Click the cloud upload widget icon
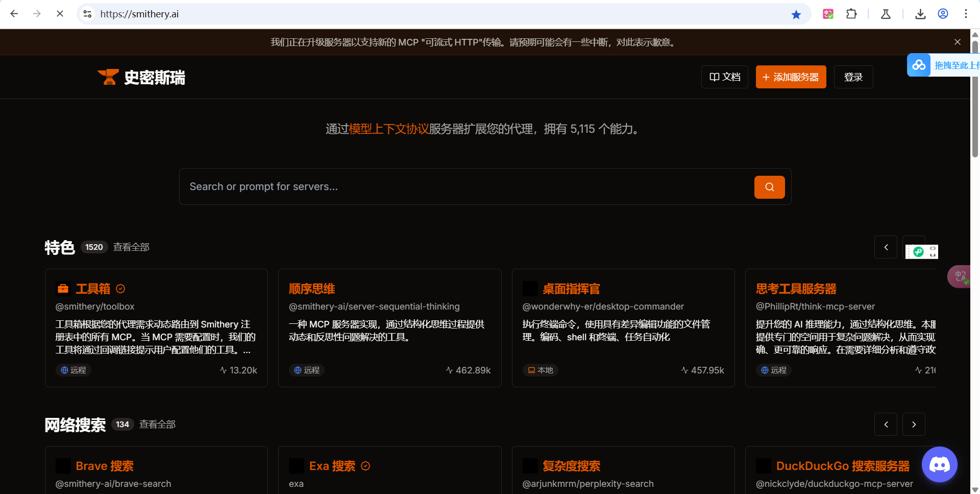 (919, 65)
